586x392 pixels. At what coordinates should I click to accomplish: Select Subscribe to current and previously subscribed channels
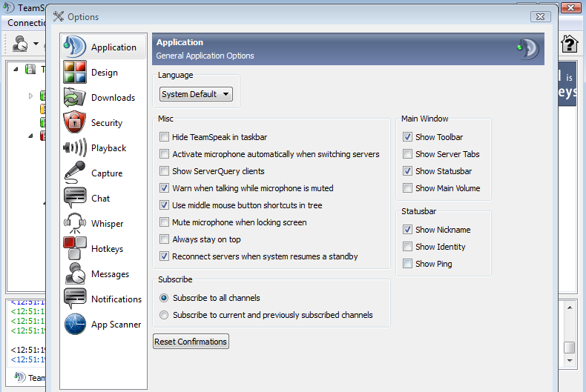tap(165, 315)
